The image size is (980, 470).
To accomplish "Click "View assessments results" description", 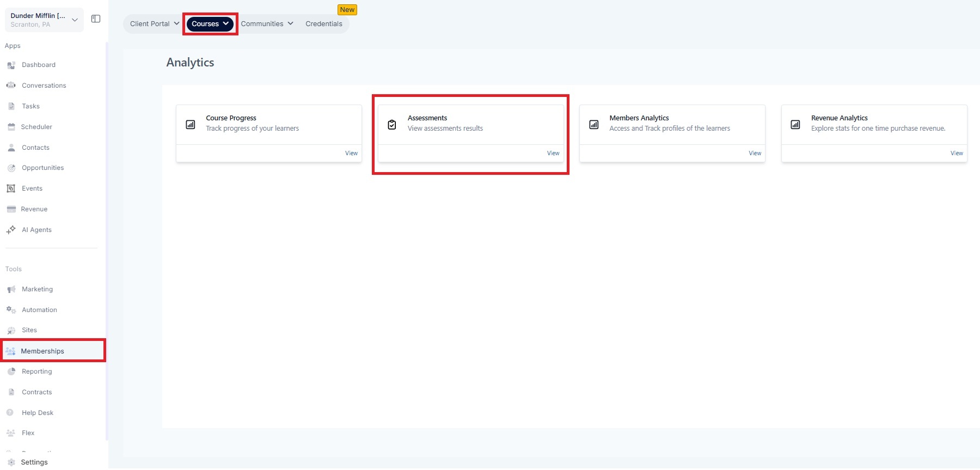I will (445, 129).
